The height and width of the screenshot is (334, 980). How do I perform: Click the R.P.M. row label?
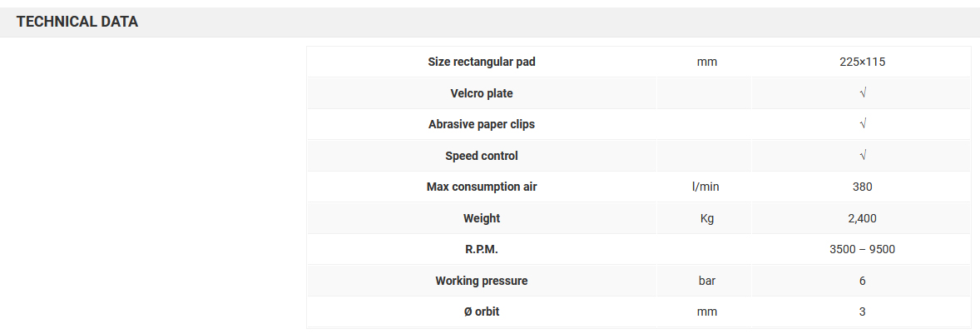(x=482, y=249)
